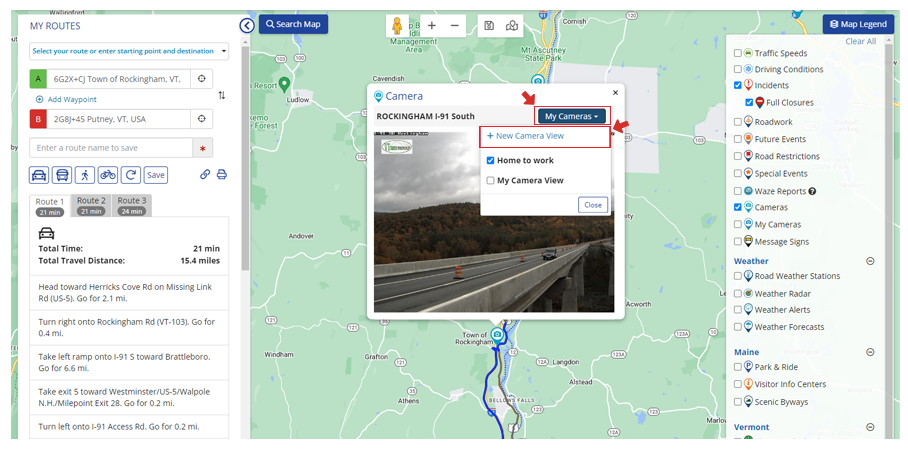This screenshot has height=449, width=908.
Task: Click the Save route button
Action: [x=156, y=174]
